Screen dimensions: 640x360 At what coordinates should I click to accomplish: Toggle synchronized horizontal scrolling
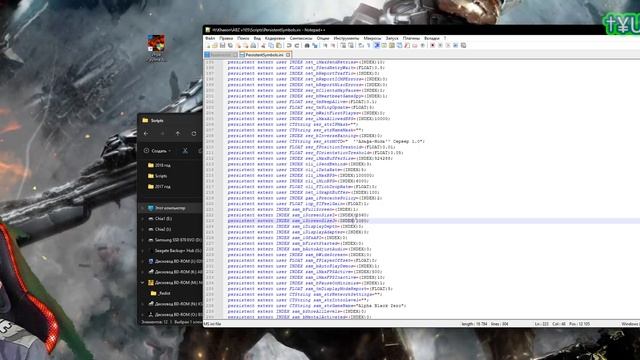[351, 45]
